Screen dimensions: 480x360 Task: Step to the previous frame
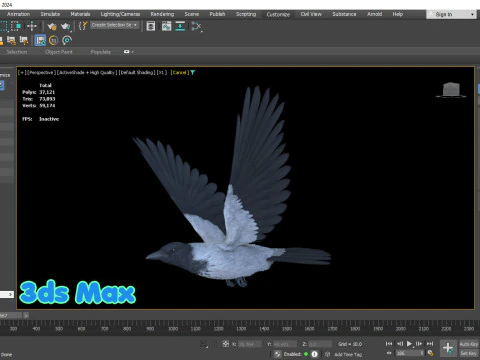pos(400,344)
